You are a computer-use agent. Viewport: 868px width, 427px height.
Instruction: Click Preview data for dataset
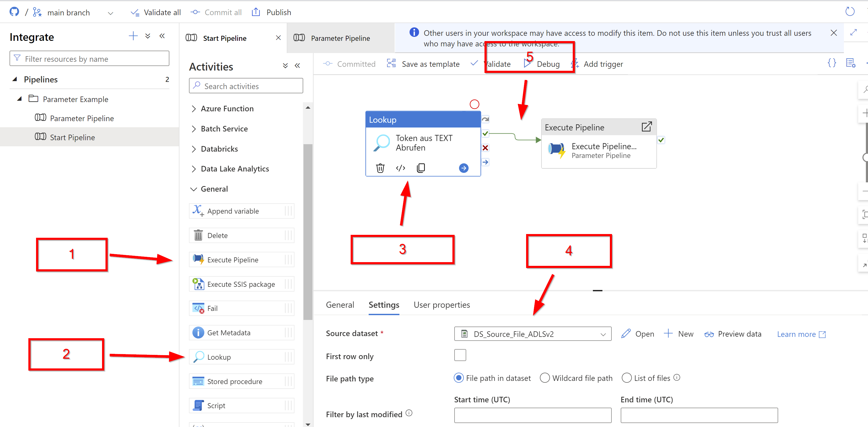tap(733, 334)
